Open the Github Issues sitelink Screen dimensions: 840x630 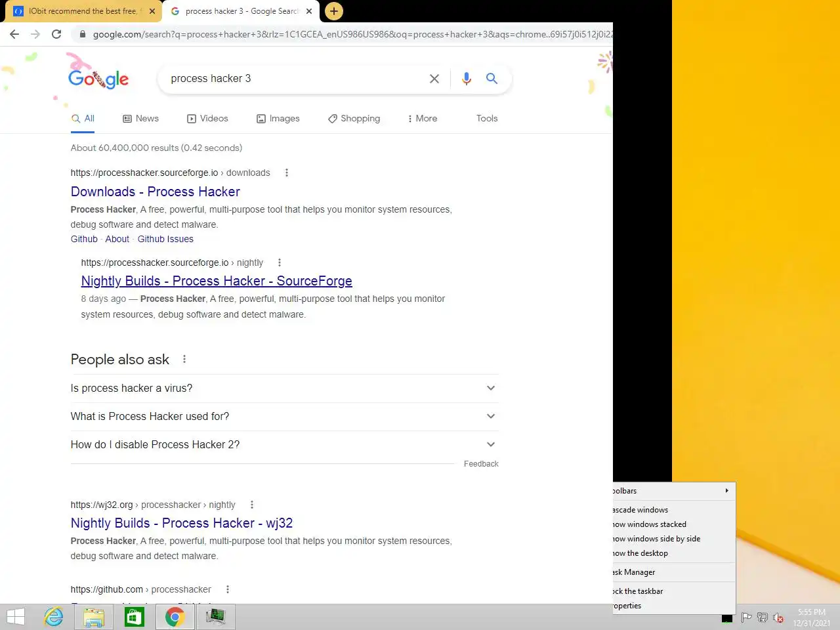click(x=165, y=239)
